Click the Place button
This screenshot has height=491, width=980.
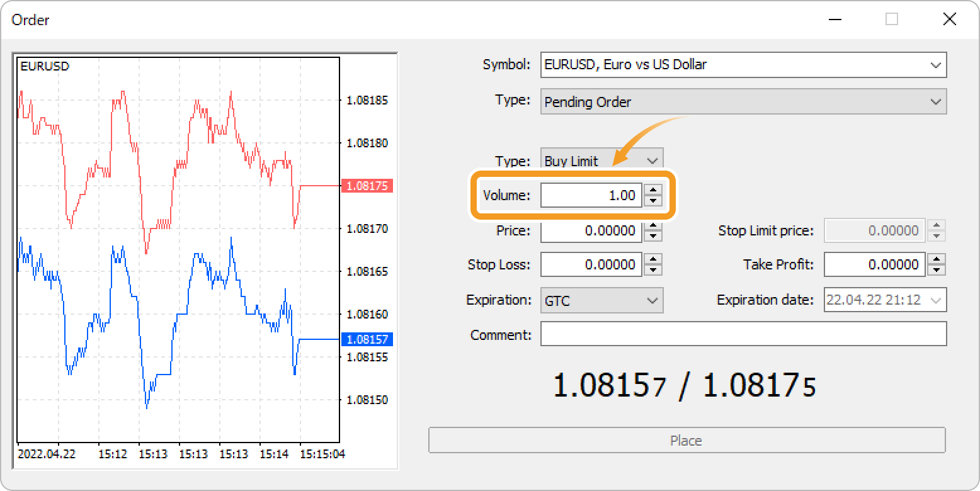[687, 440]
